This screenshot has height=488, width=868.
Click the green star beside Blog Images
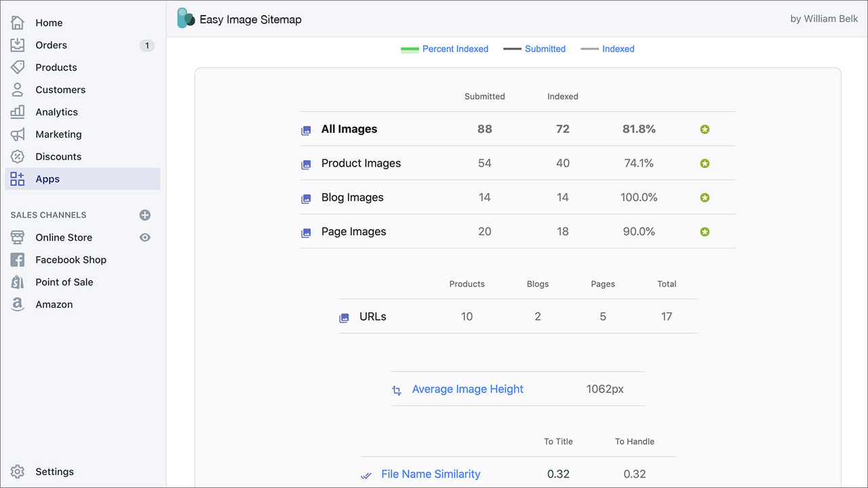[704, 197]
